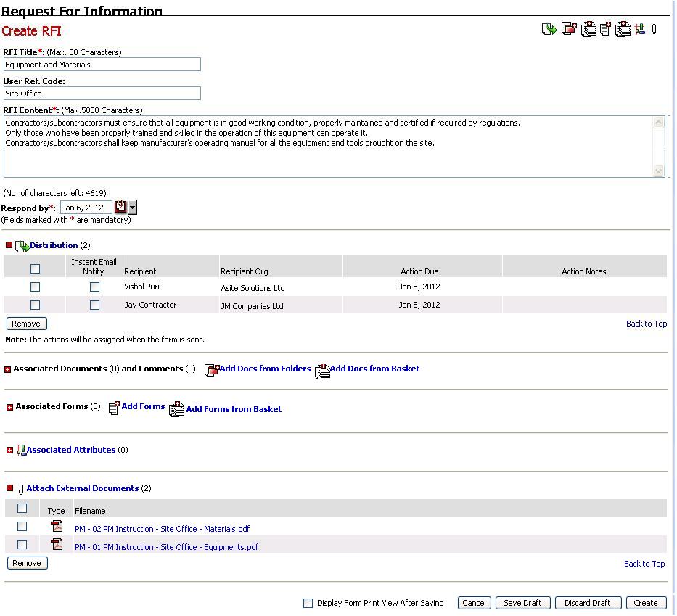
Task: Click the top toolbar's Add Docs from Basket icon
Action: 588,29
